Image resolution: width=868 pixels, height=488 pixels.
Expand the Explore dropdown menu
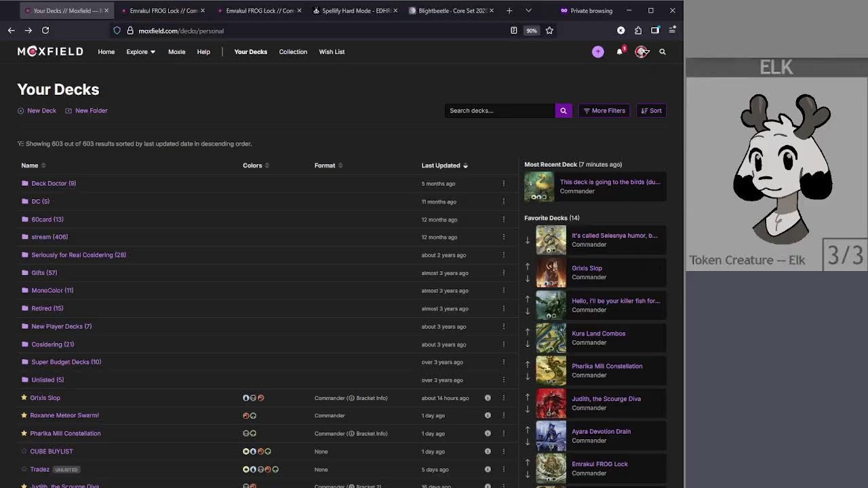pyautogui.click(x=140, y=52)
